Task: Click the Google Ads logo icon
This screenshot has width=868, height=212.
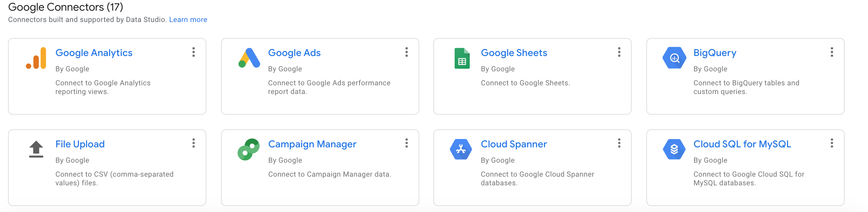Action: [249, 58]
